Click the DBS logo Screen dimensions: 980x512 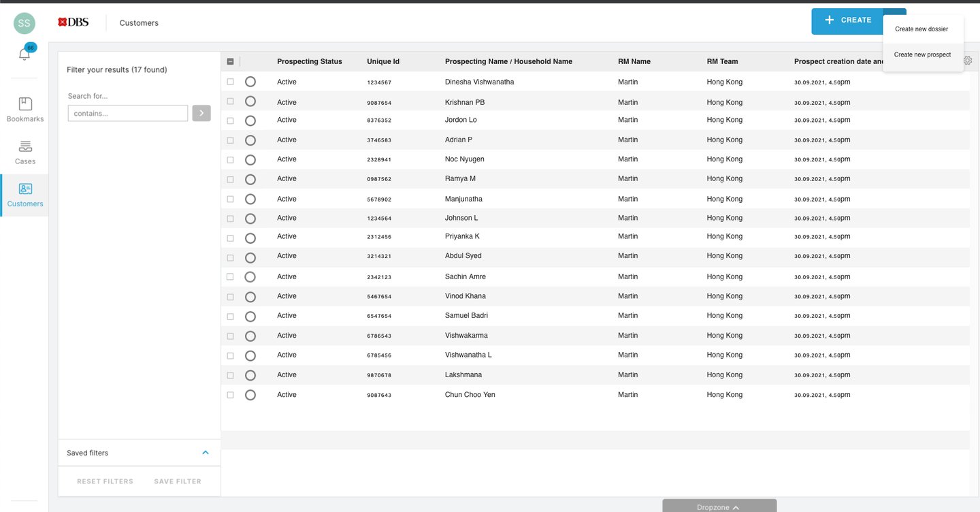click(x=73, y=22)
